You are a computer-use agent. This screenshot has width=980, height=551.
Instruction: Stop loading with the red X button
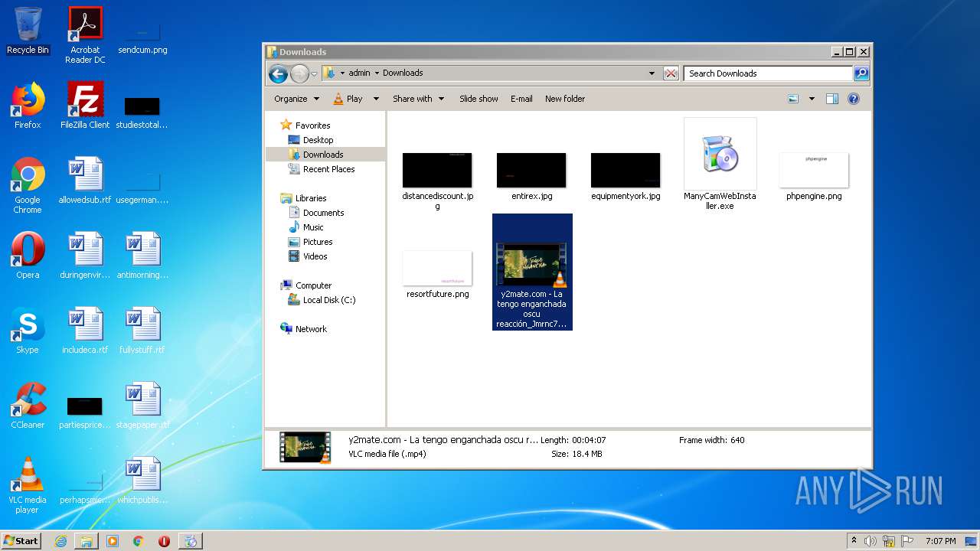coord(671,73)
